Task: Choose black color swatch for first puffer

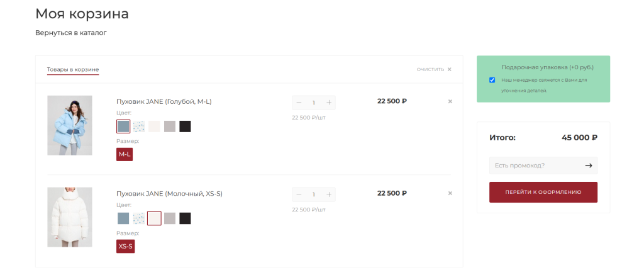Action: 185,126
